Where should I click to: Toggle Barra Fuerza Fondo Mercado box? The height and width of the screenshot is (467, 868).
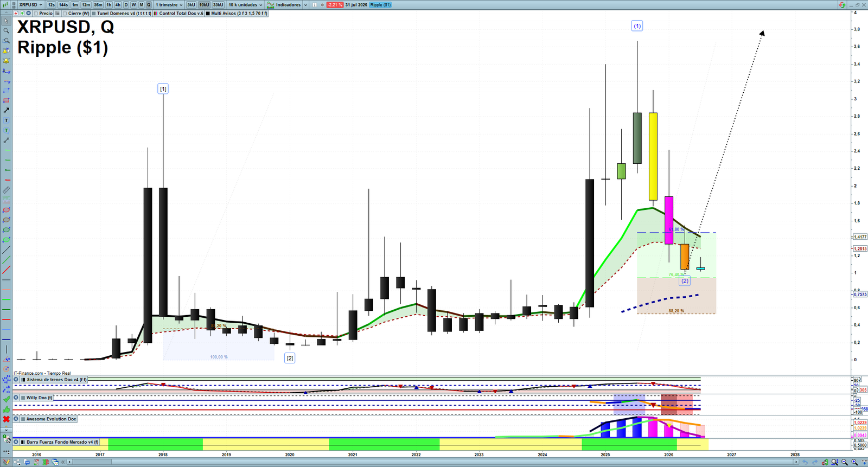click(23, 442)
